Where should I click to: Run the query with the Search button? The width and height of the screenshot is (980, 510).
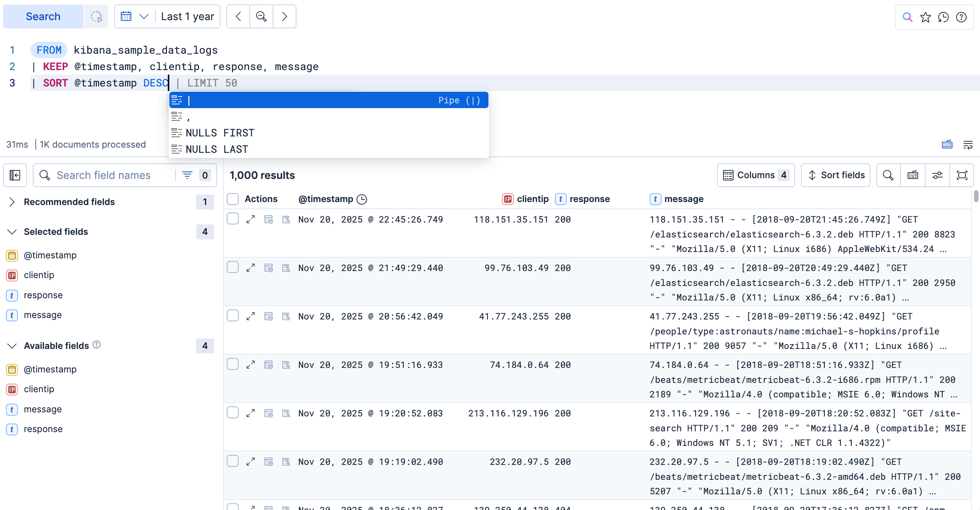[43, 16]
